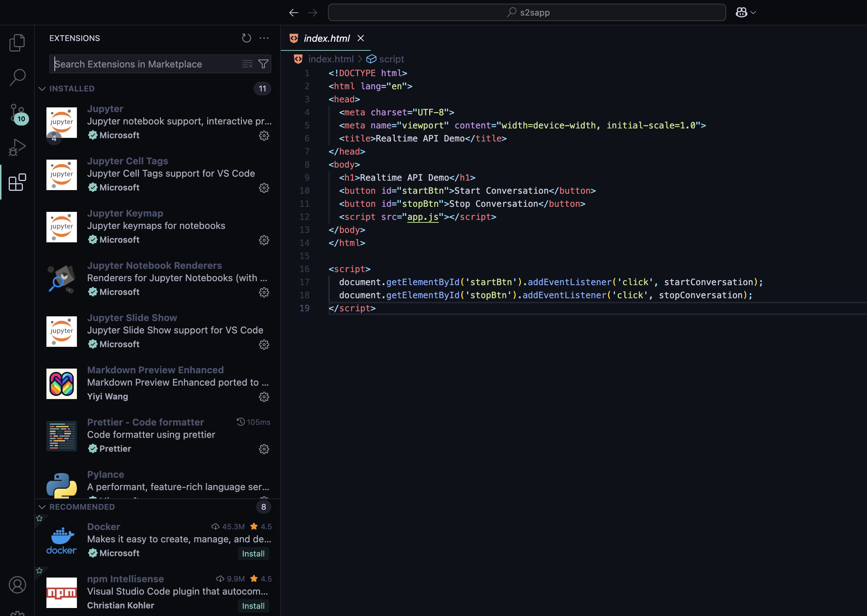Click the EXTENSIONS panel heading
The width and height of the screenshot is (867, 616).
75,38
